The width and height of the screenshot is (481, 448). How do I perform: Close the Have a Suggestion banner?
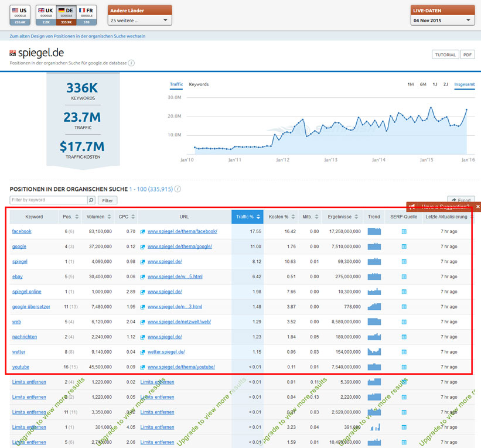point(477,207)
